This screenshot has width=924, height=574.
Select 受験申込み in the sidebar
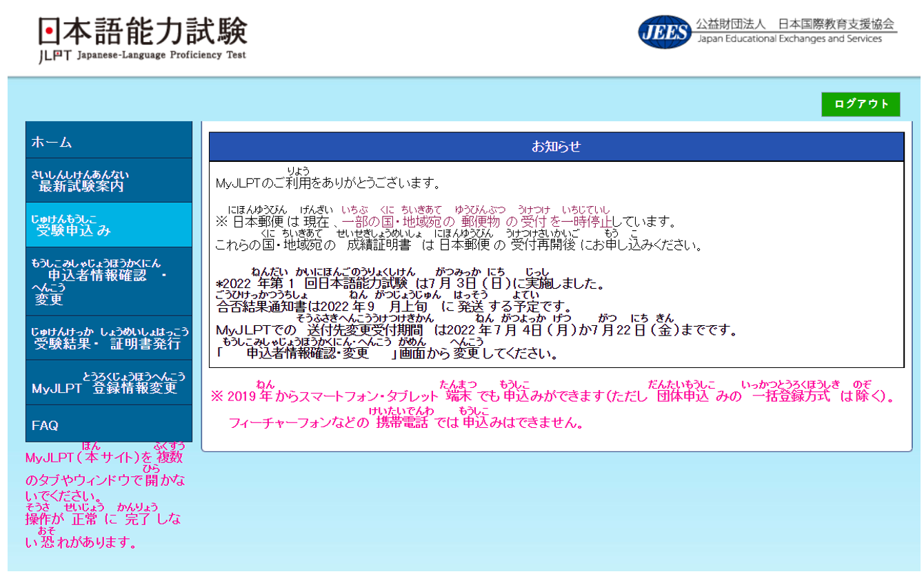point(109,225)
